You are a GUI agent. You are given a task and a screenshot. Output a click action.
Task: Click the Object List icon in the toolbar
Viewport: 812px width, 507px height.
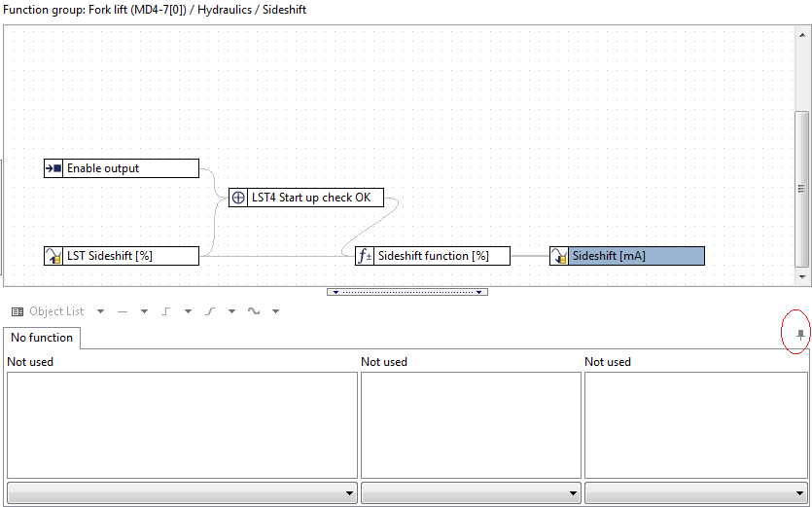(x=18, y=311)
